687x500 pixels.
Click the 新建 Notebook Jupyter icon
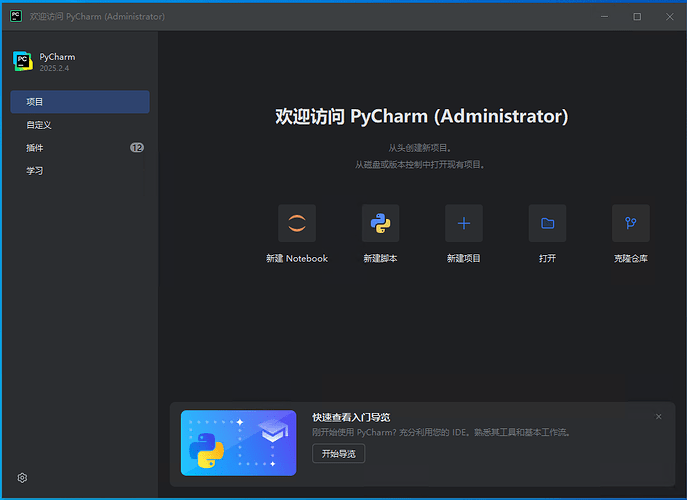tap(297, 223)
